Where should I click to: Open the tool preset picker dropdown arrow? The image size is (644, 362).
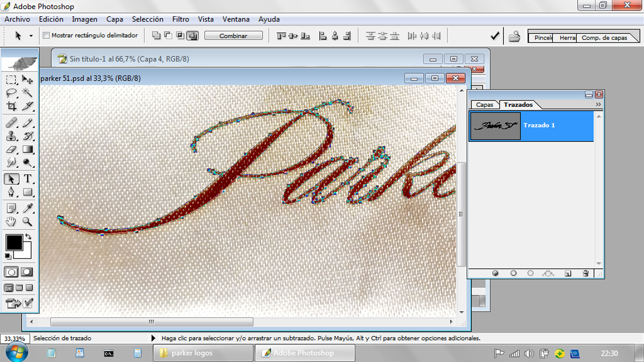pyautogui.click(x=31, y=36)
